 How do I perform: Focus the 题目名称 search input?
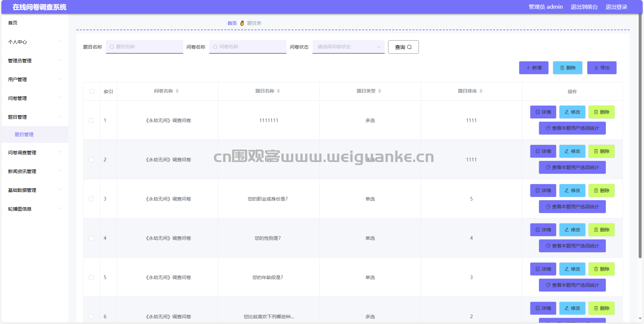[145, 47]
